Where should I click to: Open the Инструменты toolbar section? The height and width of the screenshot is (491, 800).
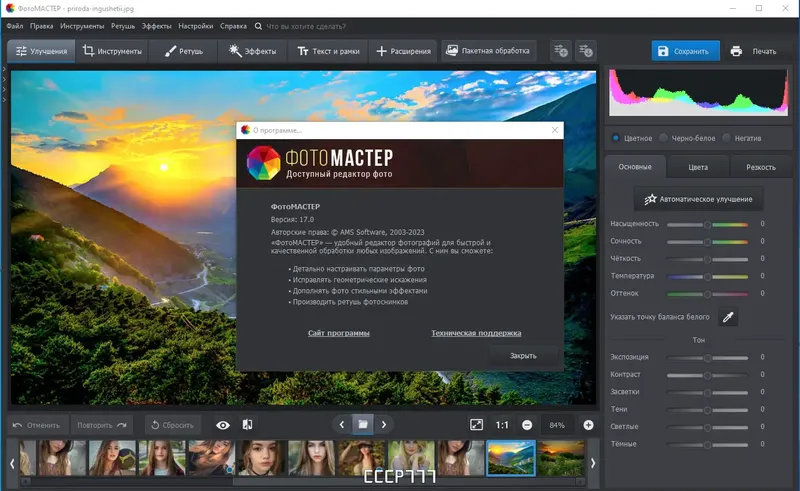[112, 51]
